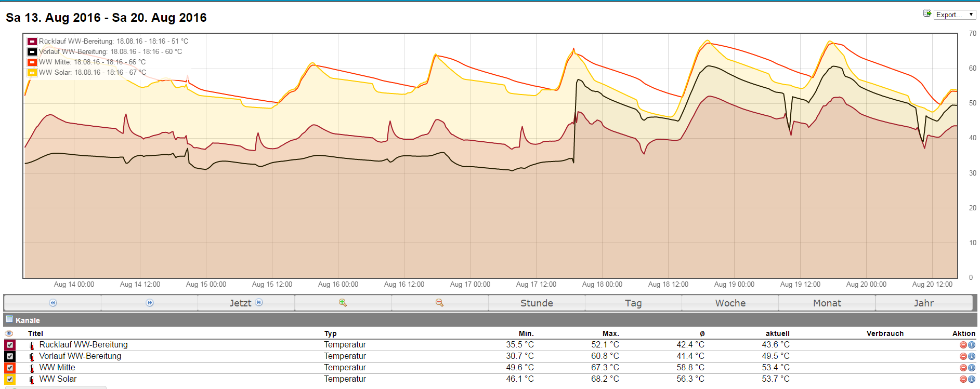Screen dimensions: 980x389
Task: Click the Rücklauf WW-Bereitung legend entry text
Action: tap(113, 42)
